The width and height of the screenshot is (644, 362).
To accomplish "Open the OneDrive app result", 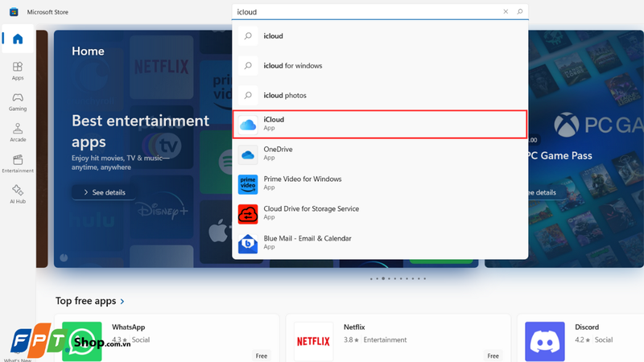I will pos(380,154).
